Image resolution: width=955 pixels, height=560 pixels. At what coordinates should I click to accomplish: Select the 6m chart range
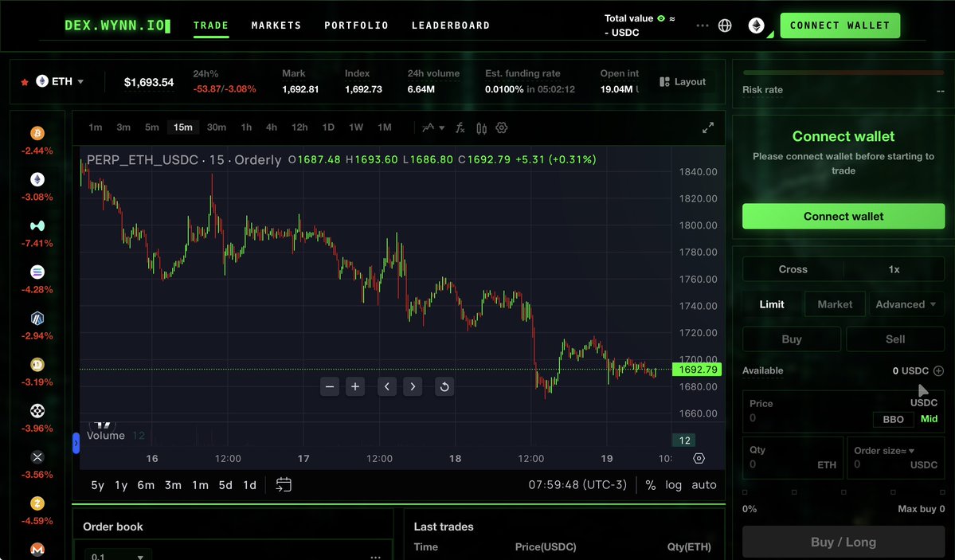click(x=146, y=485)
